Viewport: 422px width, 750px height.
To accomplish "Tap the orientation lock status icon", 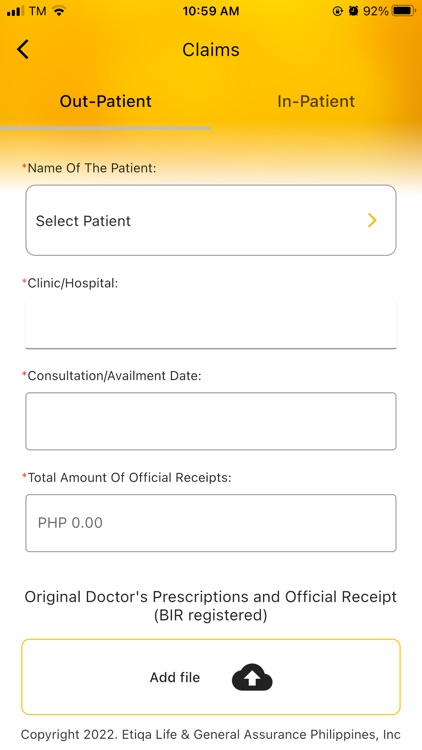I will 338,11.
